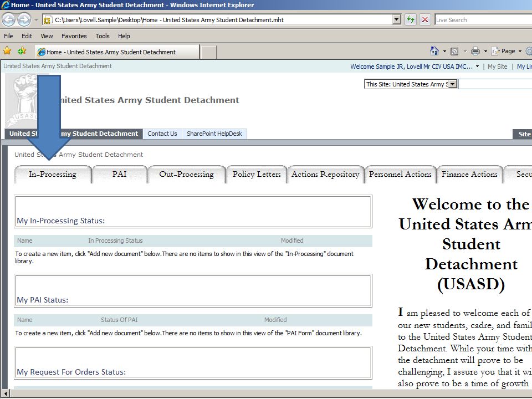Open the address bar history dropdown
Image resolution: width=532 pixels, height=399 pixels.
[x=397, y=20]
